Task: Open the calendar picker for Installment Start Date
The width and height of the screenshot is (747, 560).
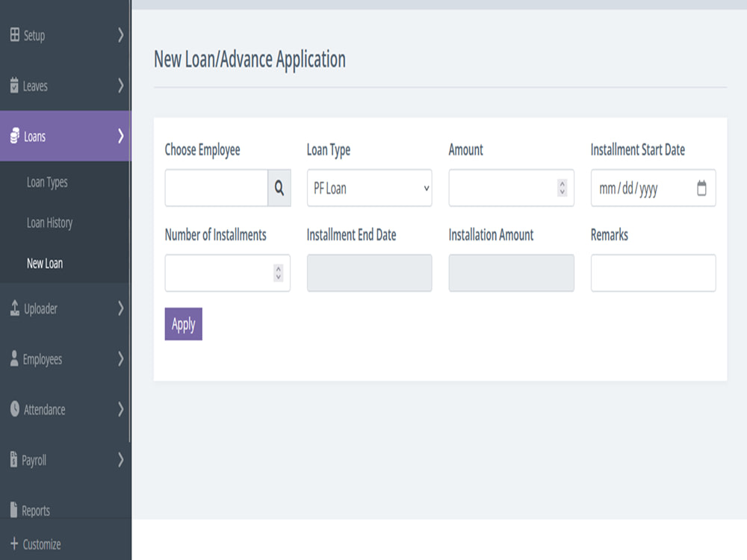Action: pyautogui.click(x=701, y=188)
